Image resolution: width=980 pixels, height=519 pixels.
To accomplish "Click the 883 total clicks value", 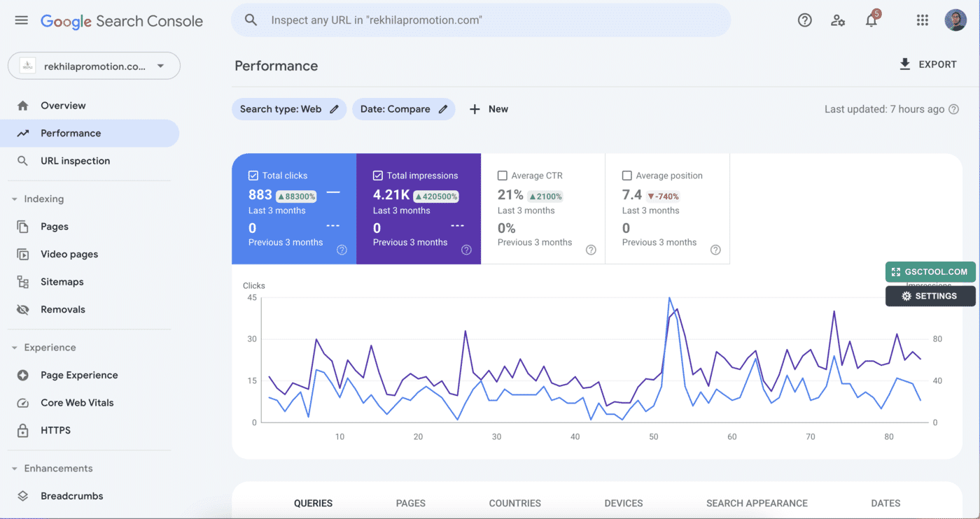I will point(260,195).
